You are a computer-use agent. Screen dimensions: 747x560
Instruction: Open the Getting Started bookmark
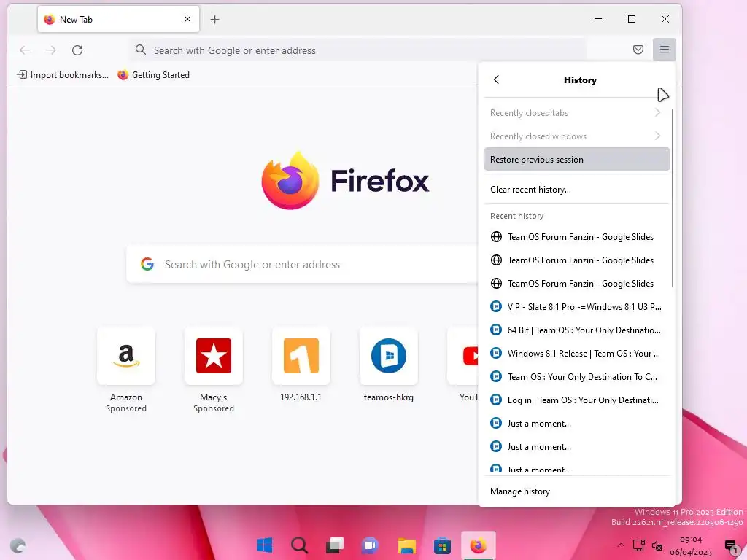154,75
